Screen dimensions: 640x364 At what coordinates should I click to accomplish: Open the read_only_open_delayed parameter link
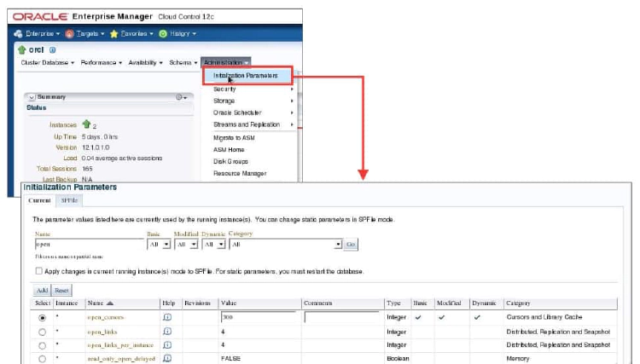tap(121, 359)
